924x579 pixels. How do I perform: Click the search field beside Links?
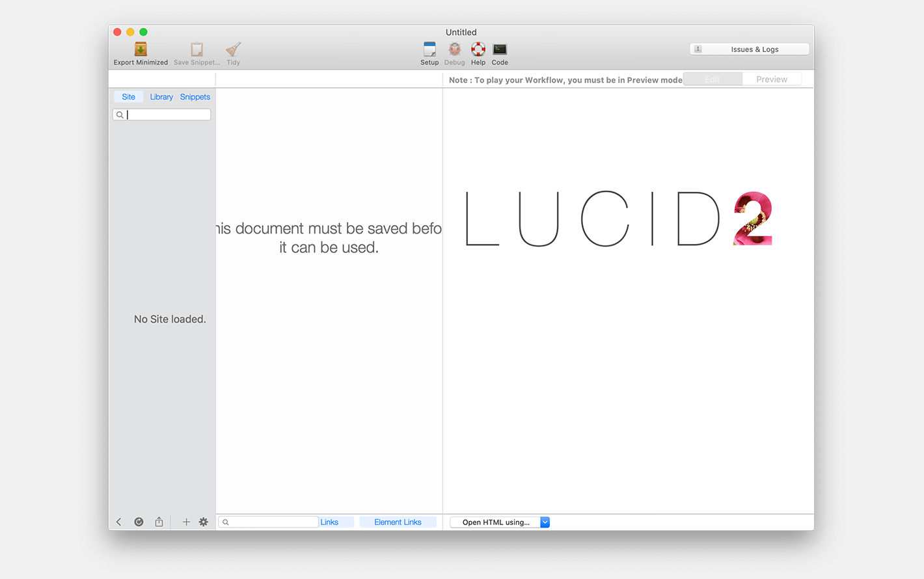[268, 522]
